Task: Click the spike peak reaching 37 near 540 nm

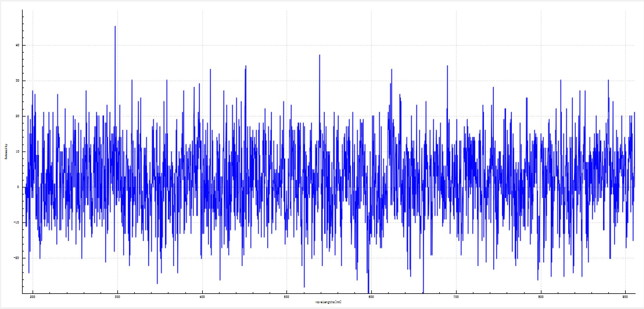Action: click(x=320, y=55)
